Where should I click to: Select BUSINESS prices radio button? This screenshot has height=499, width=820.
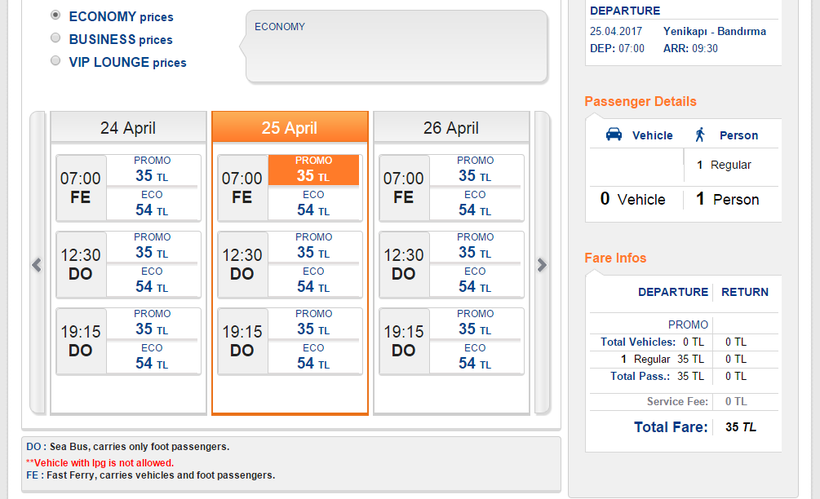55,38
